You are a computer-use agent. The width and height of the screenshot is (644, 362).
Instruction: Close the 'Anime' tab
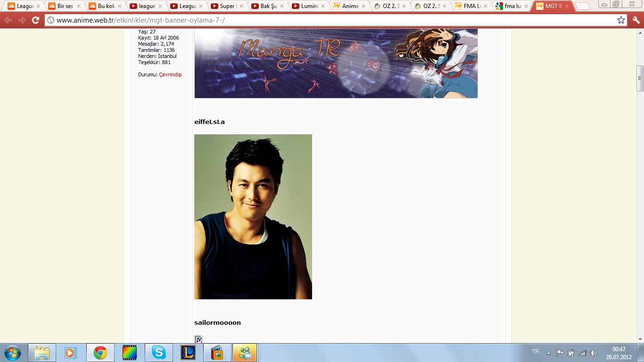pos(363,6)
